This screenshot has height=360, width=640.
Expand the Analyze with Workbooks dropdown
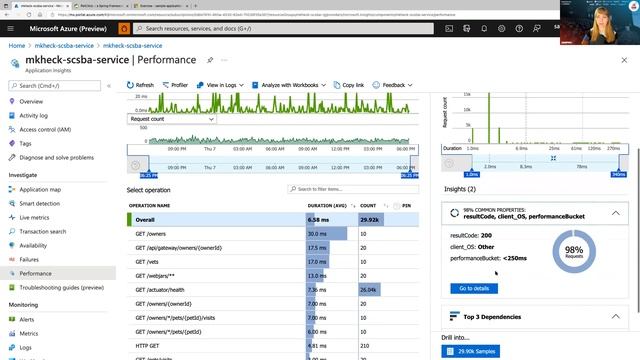(289, 85)
